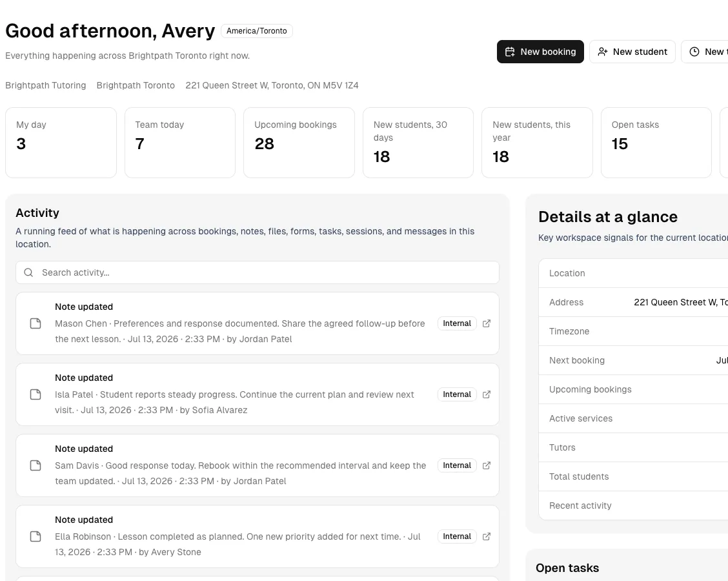Click document icon in Ella Robinson note

(35, 536)
